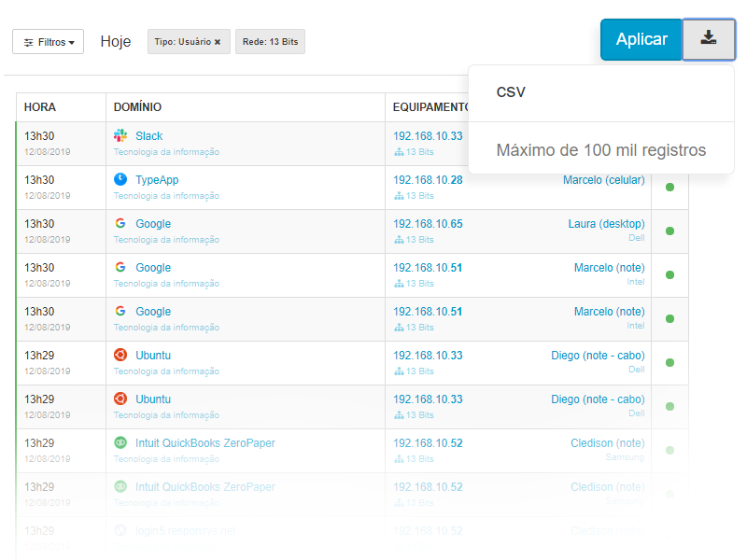Open Marcelo (celular) equipment link

[603, 180]
